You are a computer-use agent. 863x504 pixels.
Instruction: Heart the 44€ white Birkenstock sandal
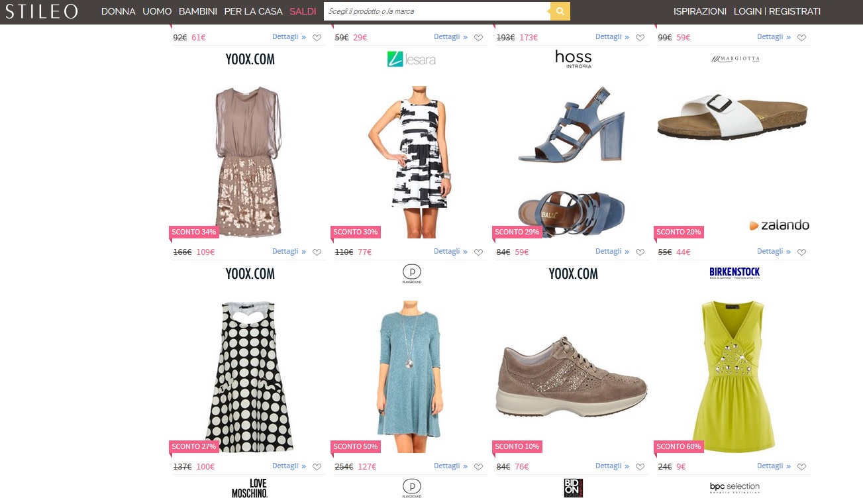(801, 252)
